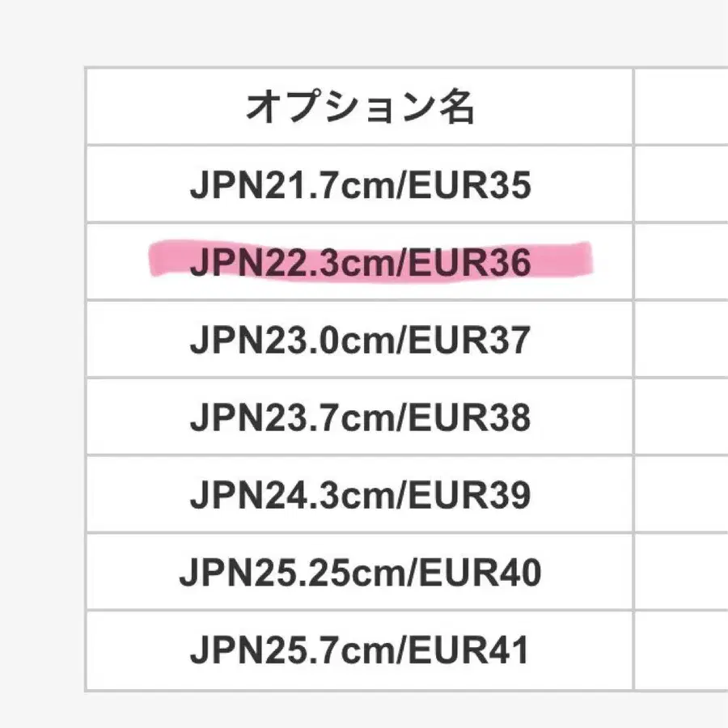Image resolution: width=728 pixels, height=728 pixels.
Task: Click the オプション名 header cell
Action: (x=360, y=107)
